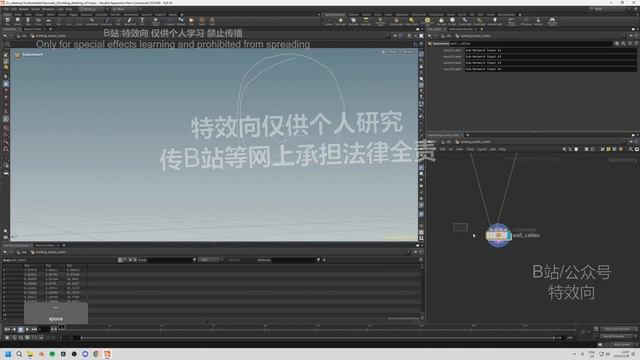This screenshot has width=640, height=360.
Task: Select the Metaball shelf tool
Action: pos(181,21)
